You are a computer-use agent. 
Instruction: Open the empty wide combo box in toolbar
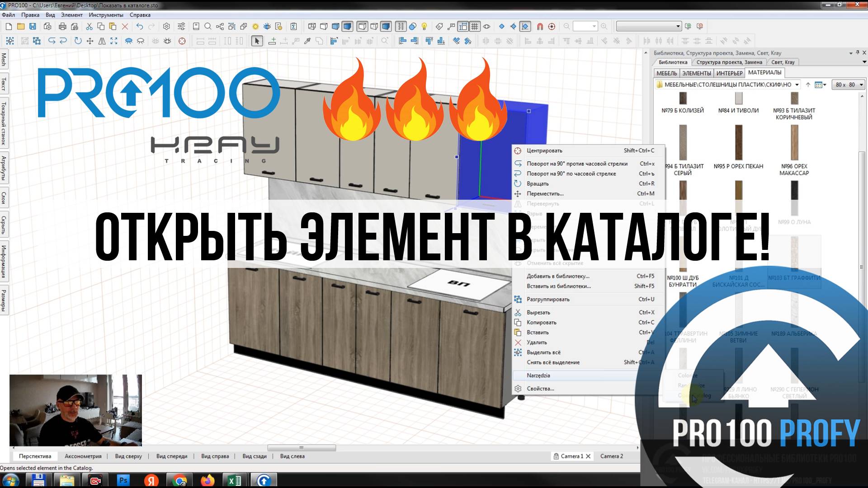point(648,27)
